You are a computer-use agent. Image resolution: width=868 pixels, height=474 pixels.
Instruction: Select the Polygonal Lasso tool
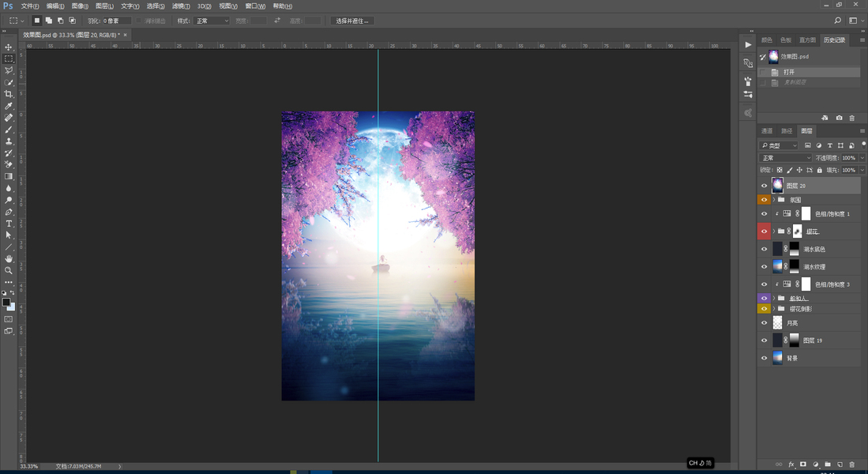[x=9, y=71]
